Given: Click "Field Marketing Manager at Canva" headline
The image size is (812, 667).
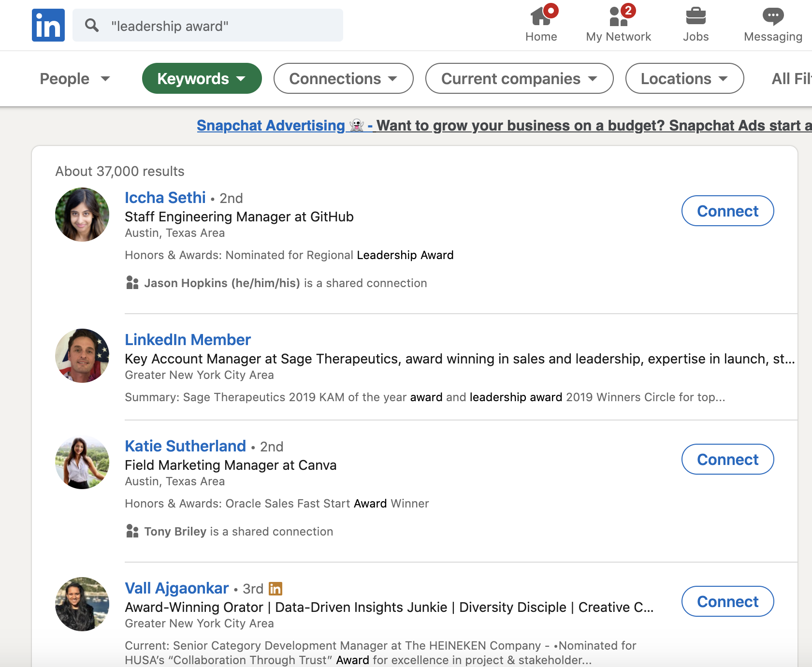Looking at the screenshot, I should [x=231, y=465].
